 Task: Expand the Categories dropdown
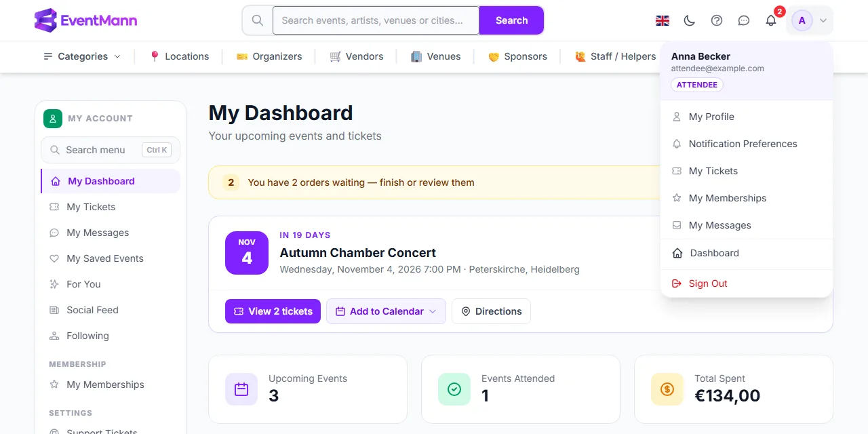[82, 56]
